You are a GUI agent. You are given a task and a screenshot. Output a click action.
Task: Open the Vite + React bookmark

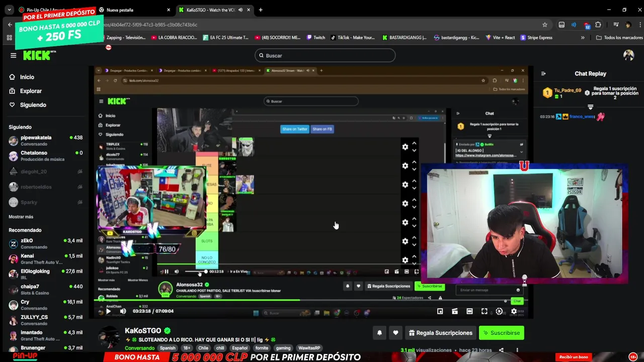pyautogui.click(x=500, y=38)
